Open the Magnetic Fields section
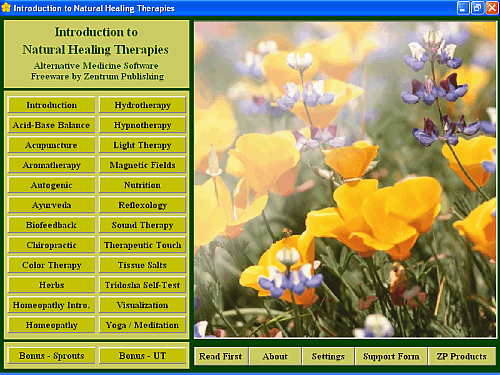This screenshot has width=500, height=375. coord(143,165)
